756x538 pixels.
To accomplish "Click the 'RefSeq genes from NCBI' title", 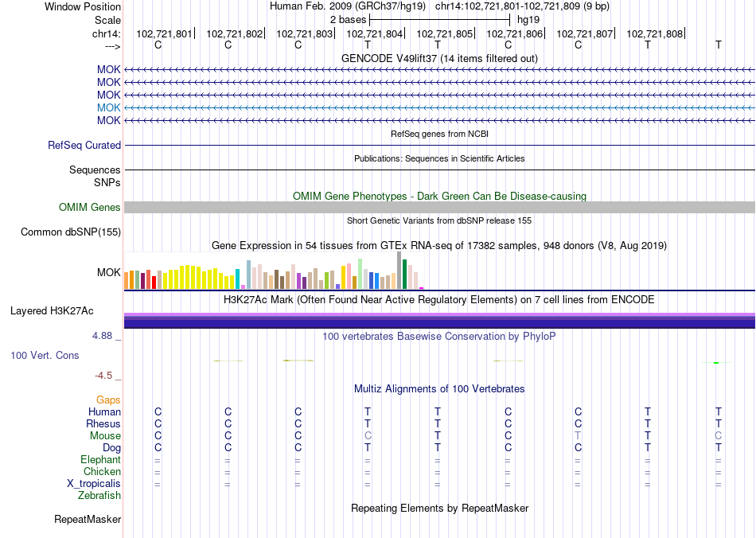I will (x=439, y=134).
